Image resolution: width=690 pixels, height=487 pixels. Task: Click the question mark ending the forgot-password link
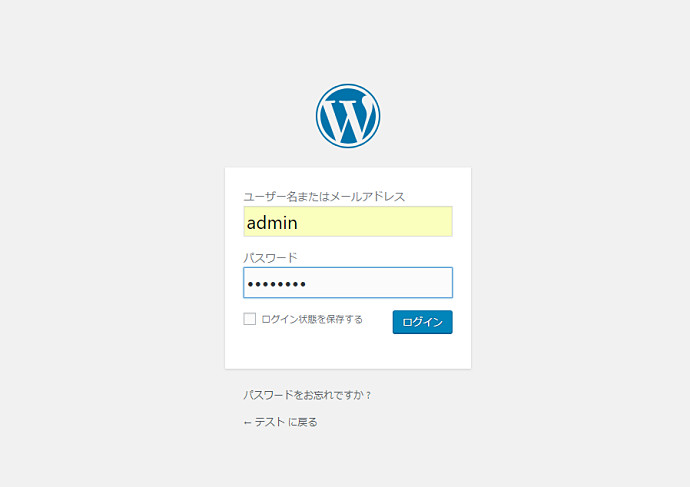click(x=368, y=395)
